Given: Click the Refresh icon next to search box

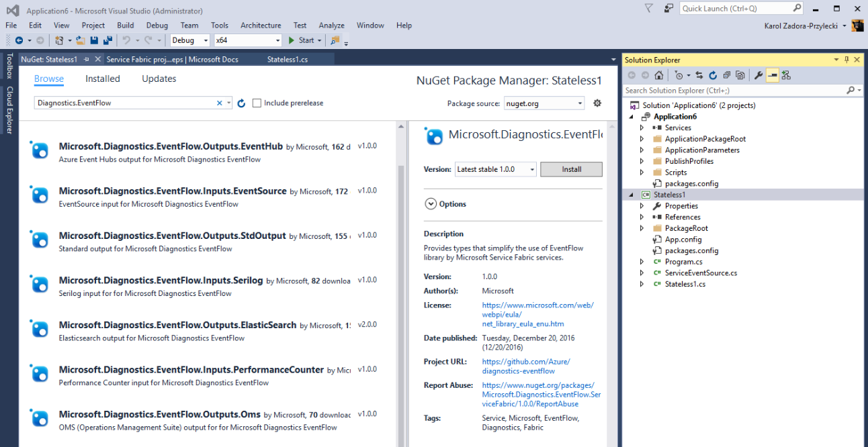Looking at the screenshot, I should 240,103.
